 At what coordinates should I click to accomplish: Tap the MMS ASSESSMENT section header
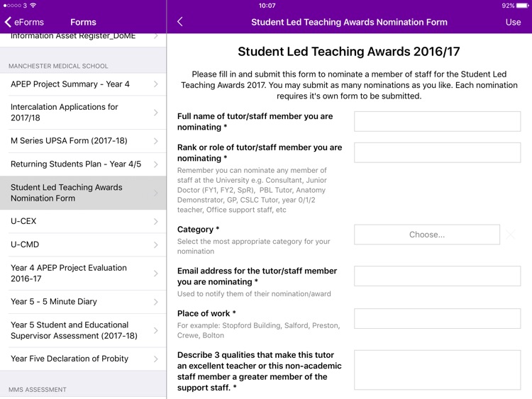coord(38,390)
